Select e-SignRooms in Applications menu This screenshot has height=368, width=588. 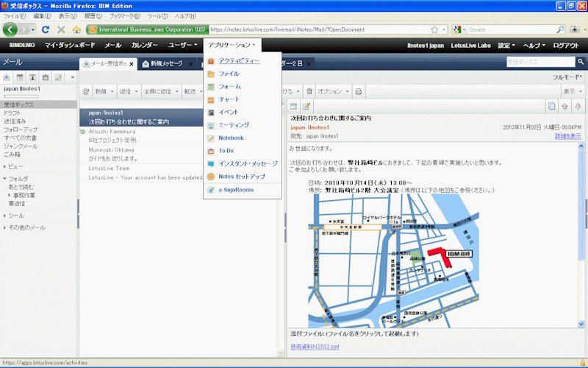pos(236,190)
